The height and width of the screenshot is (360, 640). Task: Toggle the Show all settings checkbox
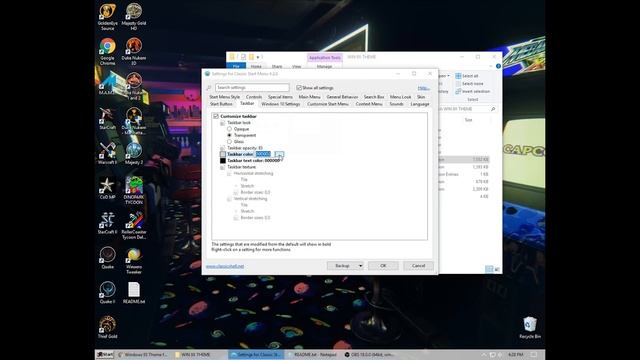pyautogui.click(x=299, y=88)
